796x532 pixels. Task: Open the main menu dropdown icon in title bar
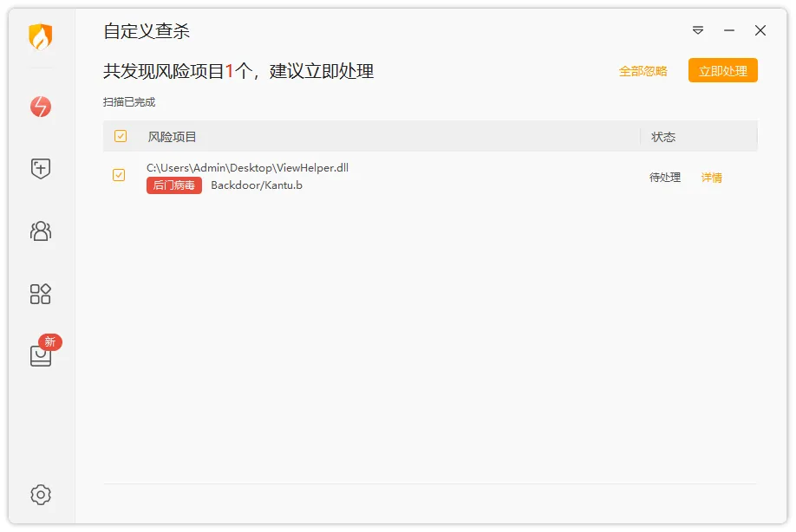(x=698, y=30)
